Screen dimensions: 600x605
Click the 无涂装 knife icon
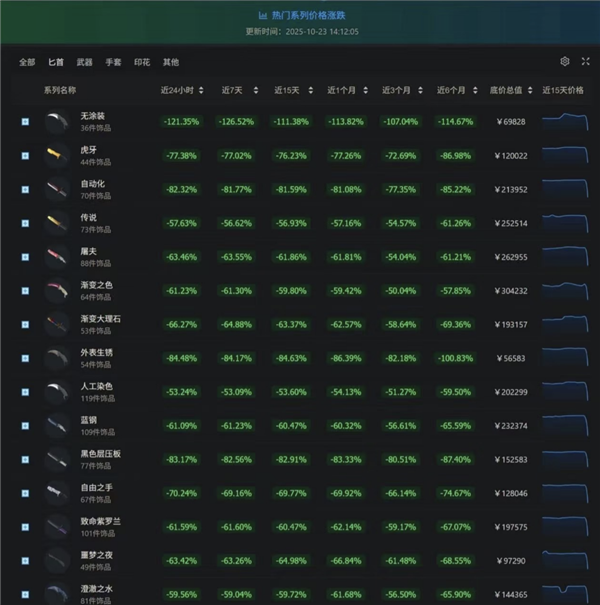[x=55, y=122]
